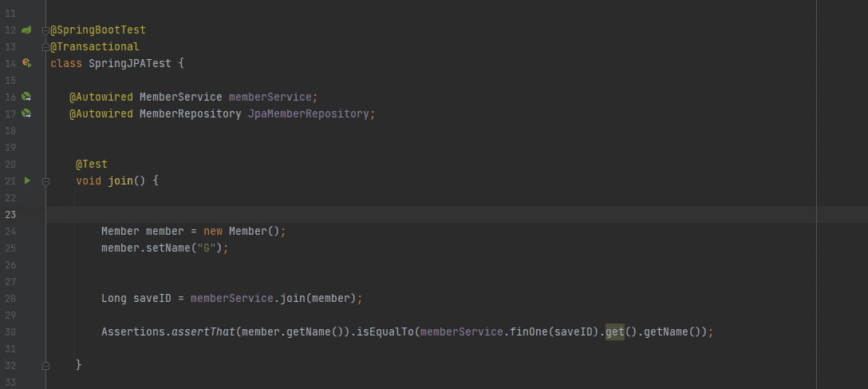
Task: Click the @Autowired annotation on line 17
Action: click(101, 113)
